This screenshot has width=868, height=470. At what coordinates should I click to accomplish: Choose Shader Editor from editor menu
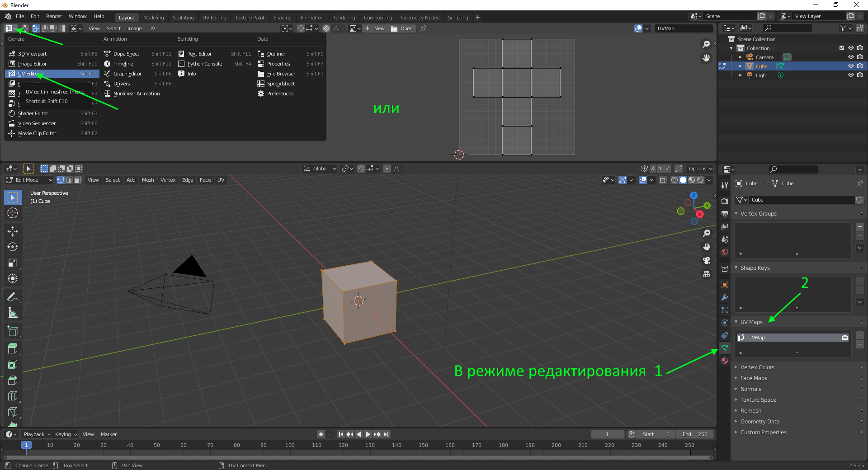click(33, 113)
